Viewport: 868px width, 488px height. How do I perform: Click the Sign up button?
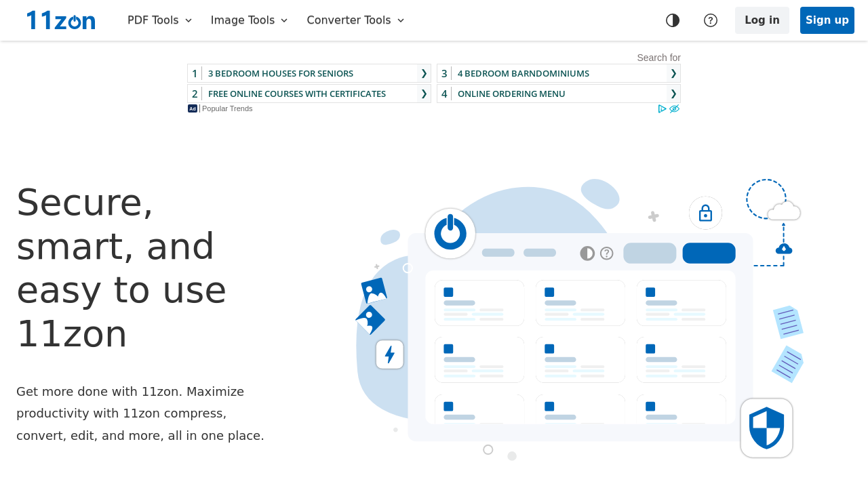coord(827,20)
